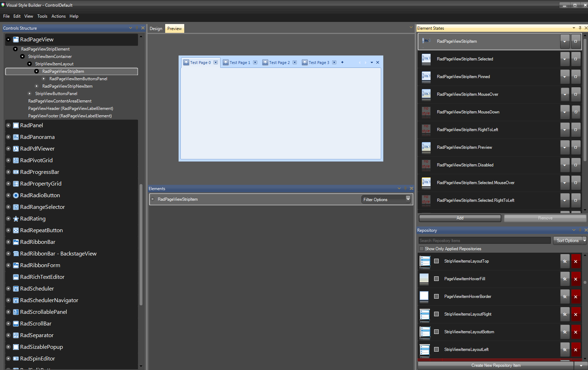Click the reset icon for RadPageViewStripItem.MouseOver state
588x370 pixels.
coord(576,94)
